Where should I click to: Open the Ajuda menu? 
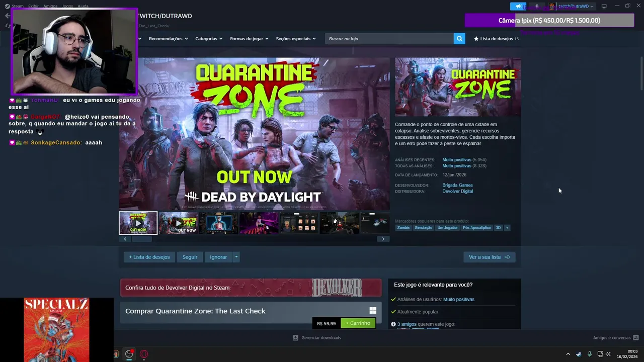click(x=83, y=7)
